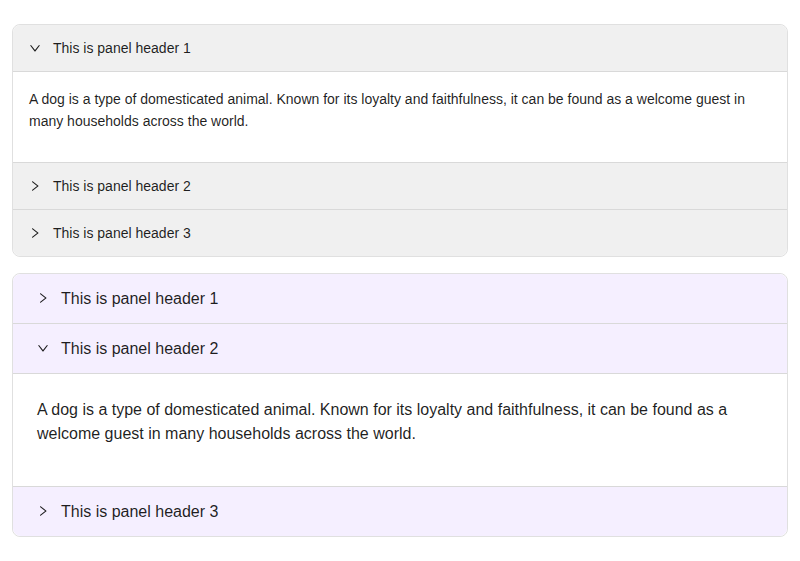The image size is (800, 561).
Task: Expand gray accordion's "This is panel header 2" label
Action: tap(122, 186)
